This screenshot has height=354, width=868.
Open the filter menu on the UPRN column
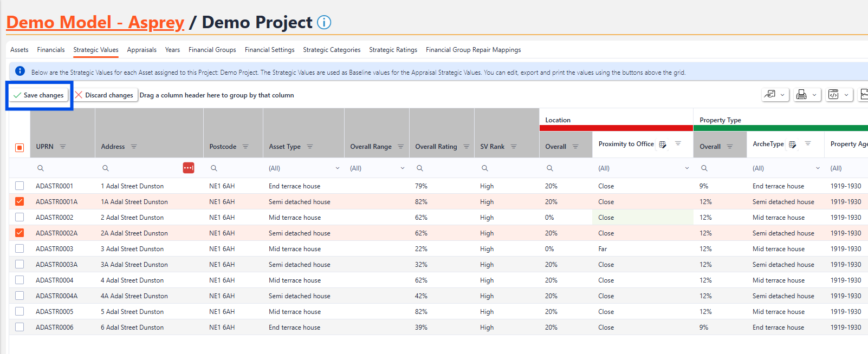point(63,147)
